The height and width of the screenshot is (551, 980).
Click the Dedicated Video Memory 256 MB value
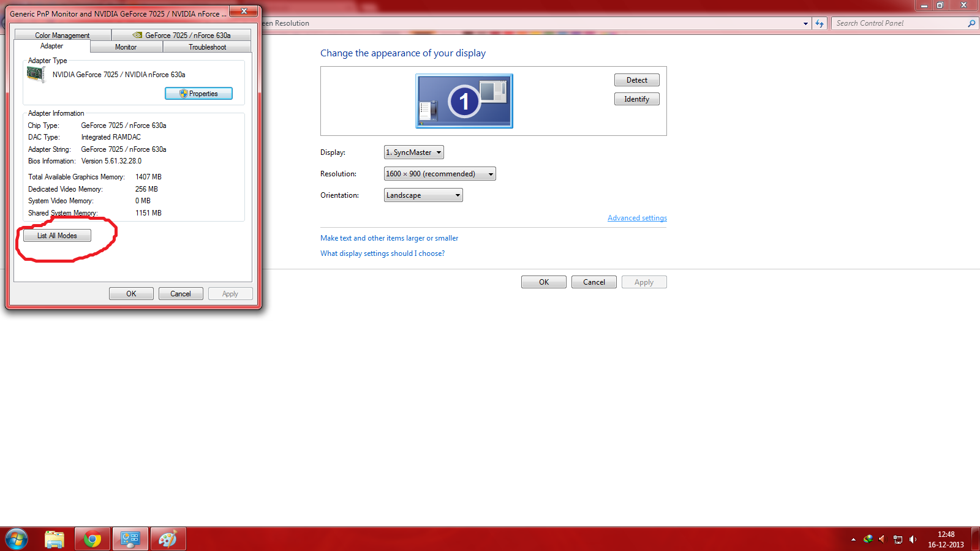click(x=146, y=189)
